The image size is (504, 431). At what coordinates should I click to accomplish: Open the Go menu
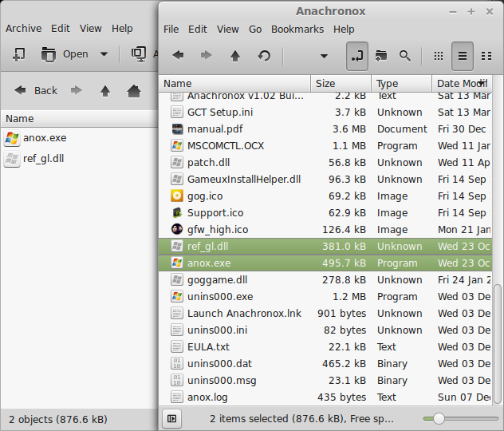[x=255, y=30]
